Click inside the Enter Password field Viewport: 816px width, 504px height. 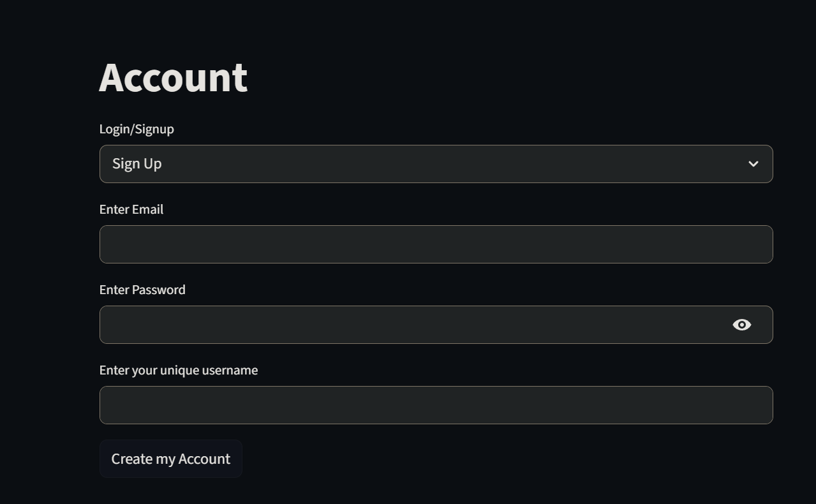(415, 325)
